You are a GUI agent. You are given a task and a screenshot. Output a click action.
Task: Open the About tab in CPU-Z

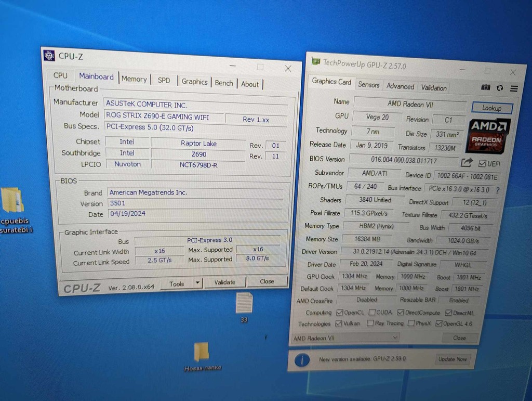point(250,84)
